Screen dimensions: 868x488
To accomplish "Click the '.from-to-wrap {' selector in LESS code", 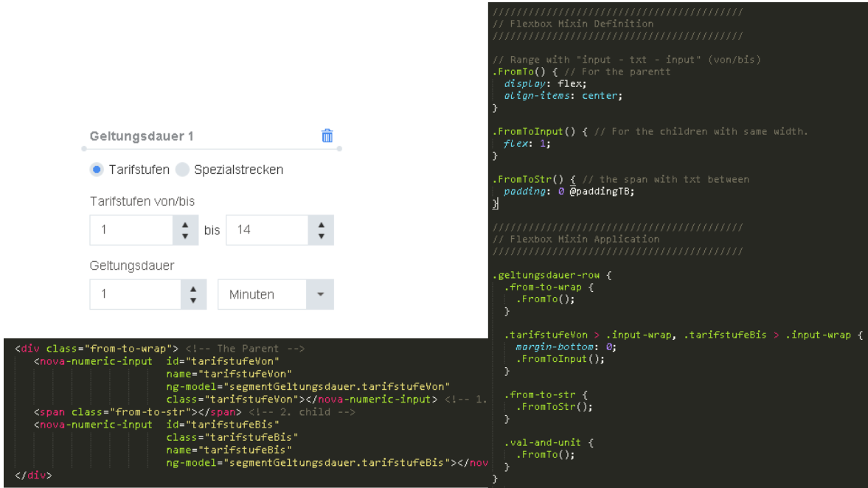I will pos(549,287).
